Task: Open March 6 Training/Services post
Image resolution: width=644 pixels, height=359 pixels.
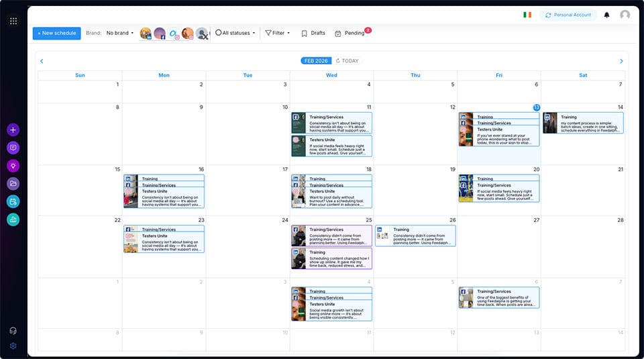Action: (499, 297)
